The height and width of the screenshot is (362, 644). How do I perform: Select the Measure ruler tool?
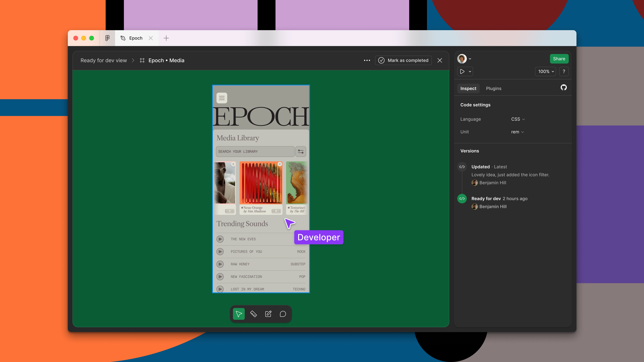[x=254, y=314]
